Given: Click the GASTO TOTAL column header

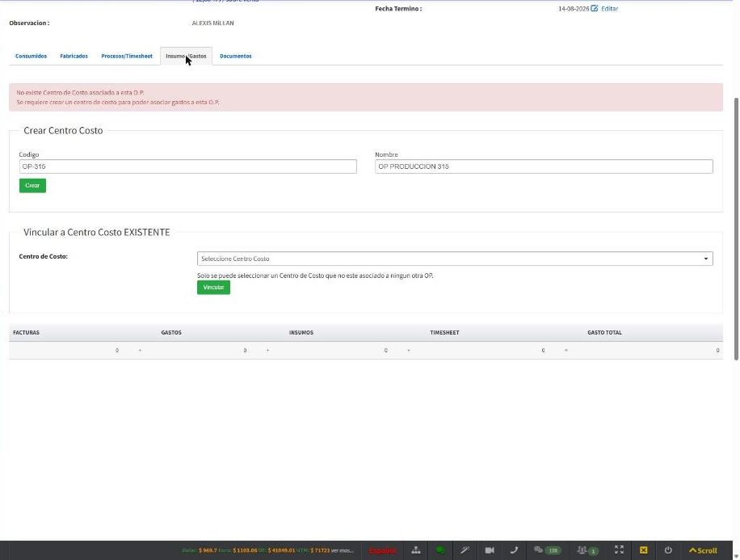Looking at the screenshot, I should click(604, 333).
